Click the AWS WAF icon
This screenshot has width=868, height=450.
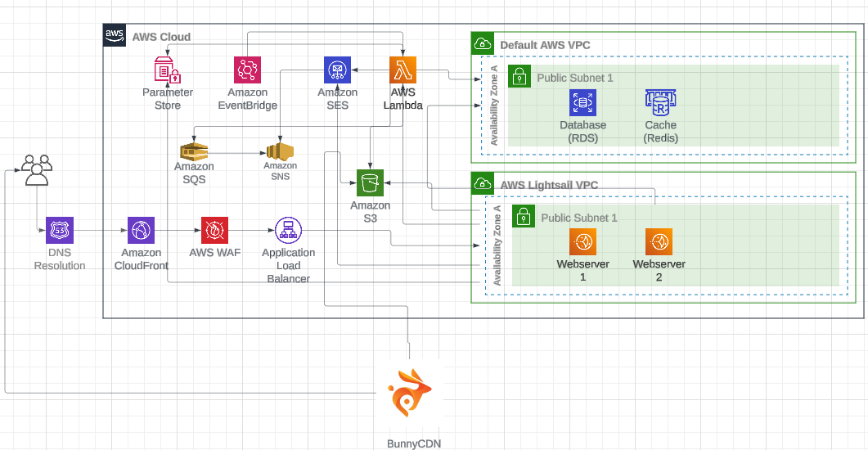point(214,231)
